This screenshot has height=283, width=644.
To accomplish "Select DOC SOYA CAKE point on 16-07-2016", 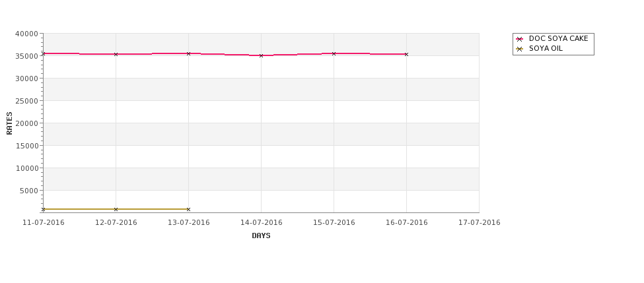I will click(407, 54).
